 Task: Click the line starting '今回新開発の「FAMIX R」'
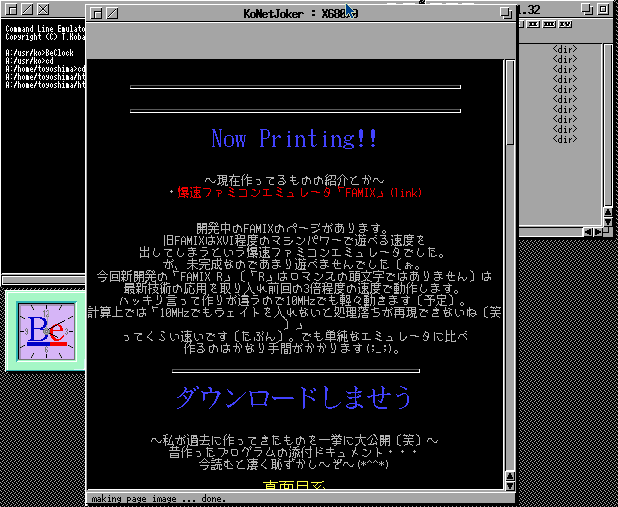tap(294, 276)
